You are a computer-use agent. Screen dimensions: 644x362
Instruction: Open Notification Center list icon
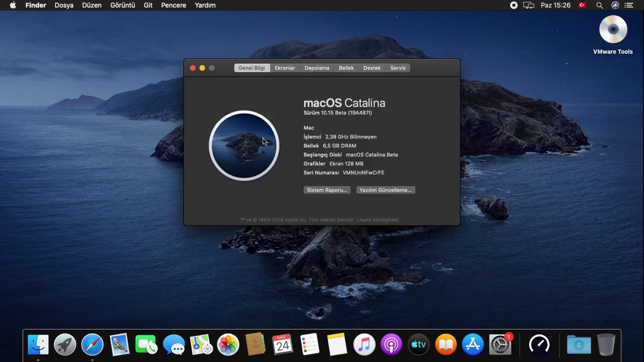tap(629, 5)
